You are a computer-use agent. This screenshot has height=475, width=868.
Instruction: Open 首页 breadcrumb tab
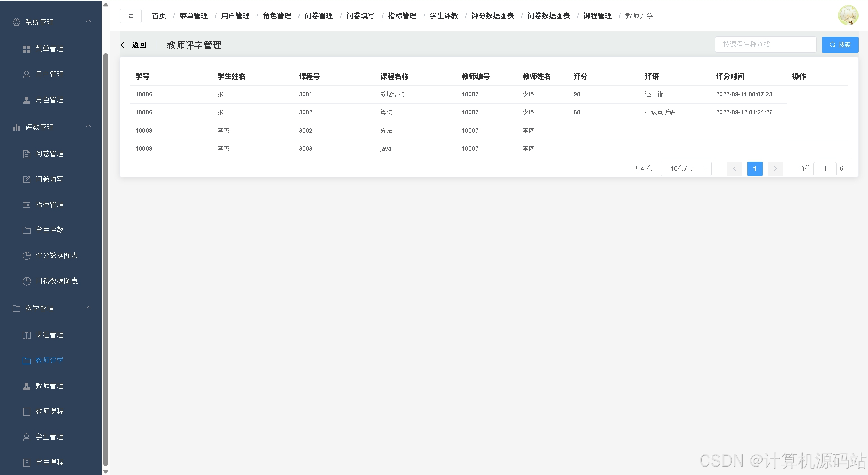[159, 16]
